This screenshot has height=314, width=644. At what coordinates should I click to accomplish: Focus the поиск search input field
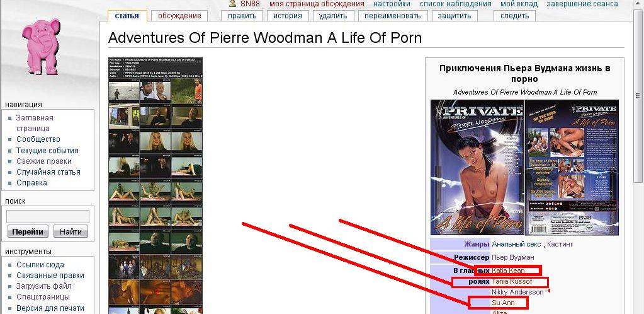(x=48, y=216)
